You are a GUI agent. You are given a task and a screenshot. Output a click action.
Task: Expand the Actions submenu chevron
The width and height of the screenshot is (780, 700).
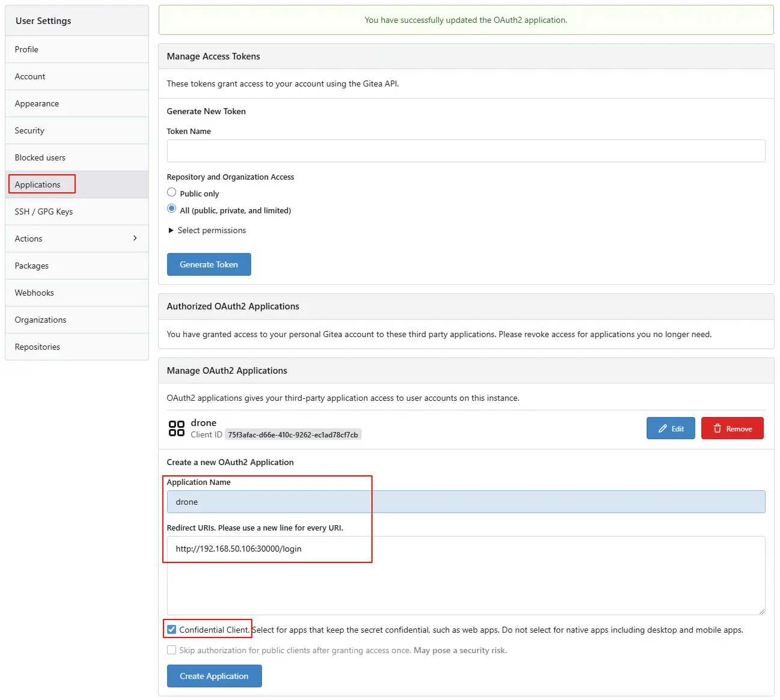(x=135, y=238)
